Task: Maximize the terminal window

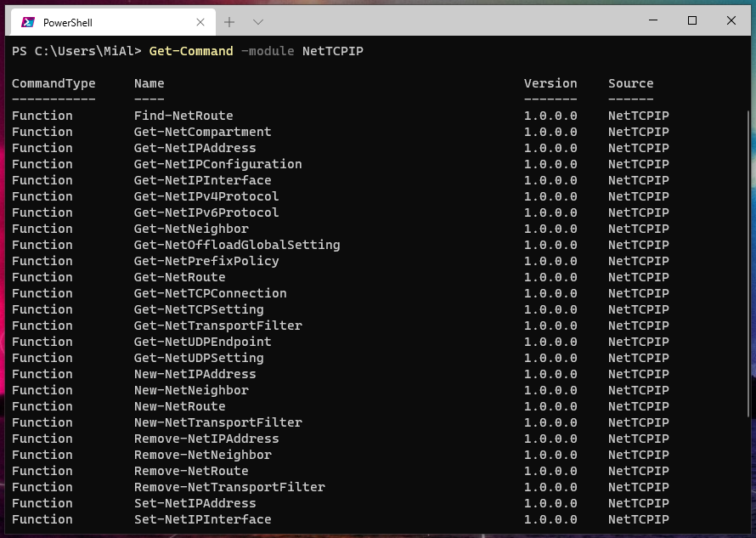Action: click(692, 20)
